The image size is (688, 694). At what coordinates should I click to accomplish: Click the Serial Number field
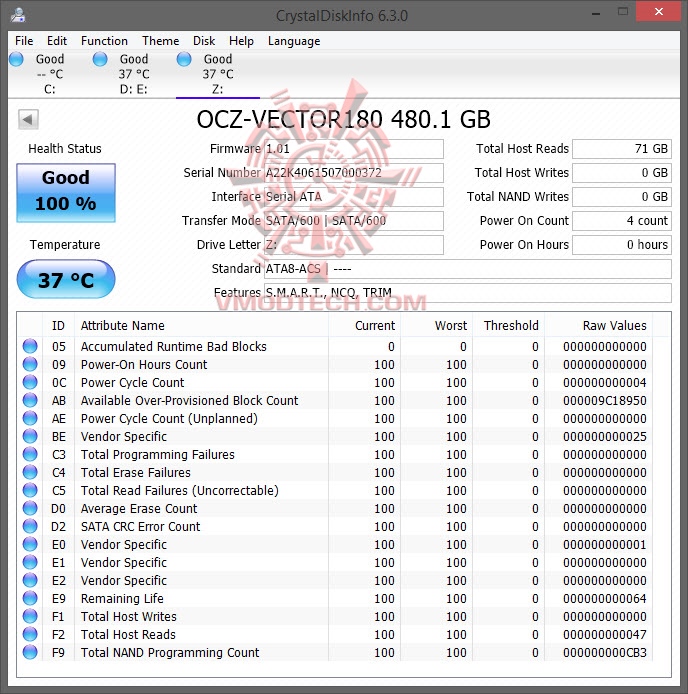pyautogui.click(x=353, y=173)
